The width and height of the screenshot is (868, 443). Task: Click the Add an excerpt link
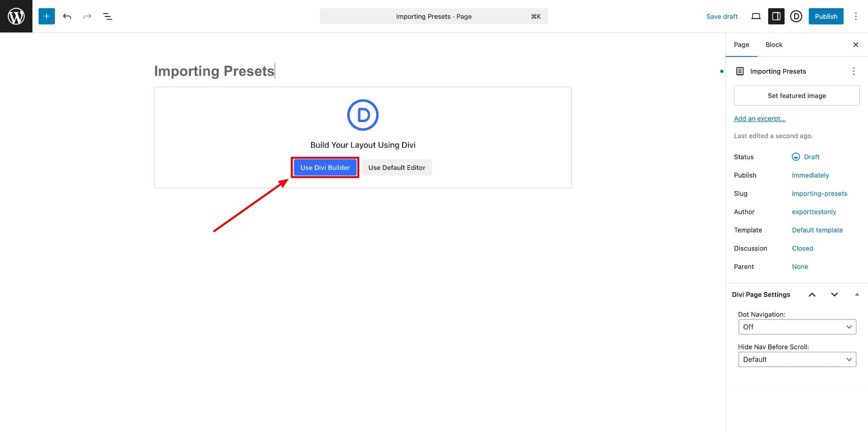[759, 119]
